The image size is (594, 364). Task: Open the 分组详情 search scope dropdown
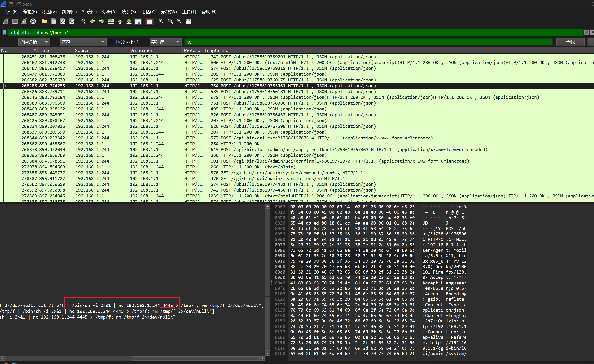click(x=34, y=42)
